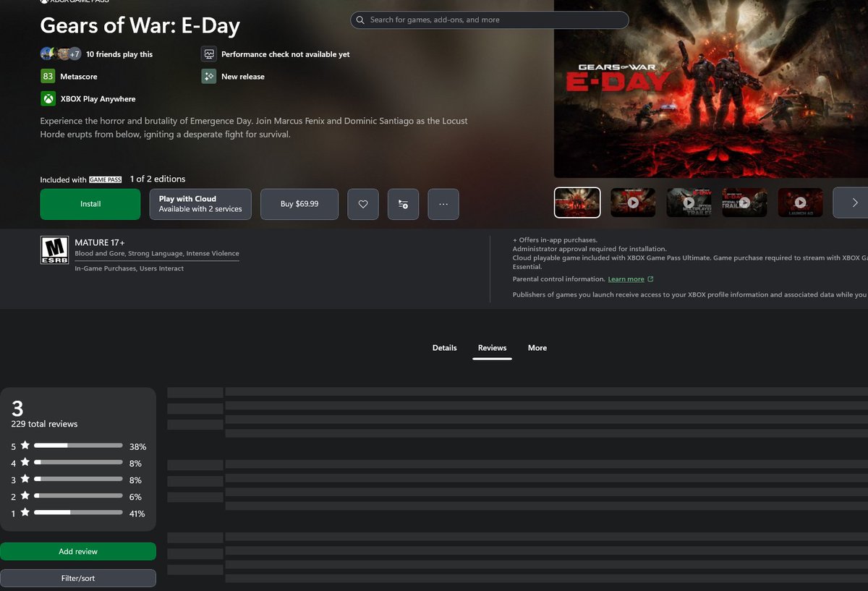Click the green Metascore 83 badge
The height and width of the screenshot is (591, 868).
(48, 77)
